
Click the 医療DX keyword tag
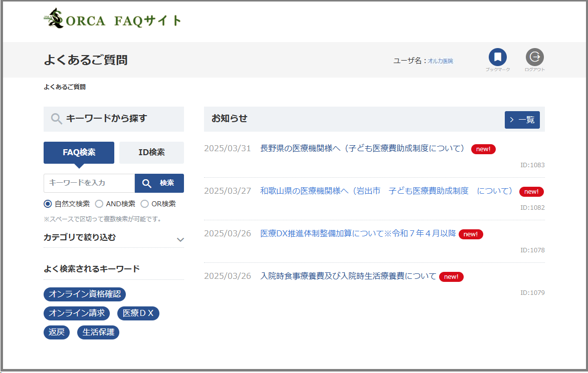point(138,313)
